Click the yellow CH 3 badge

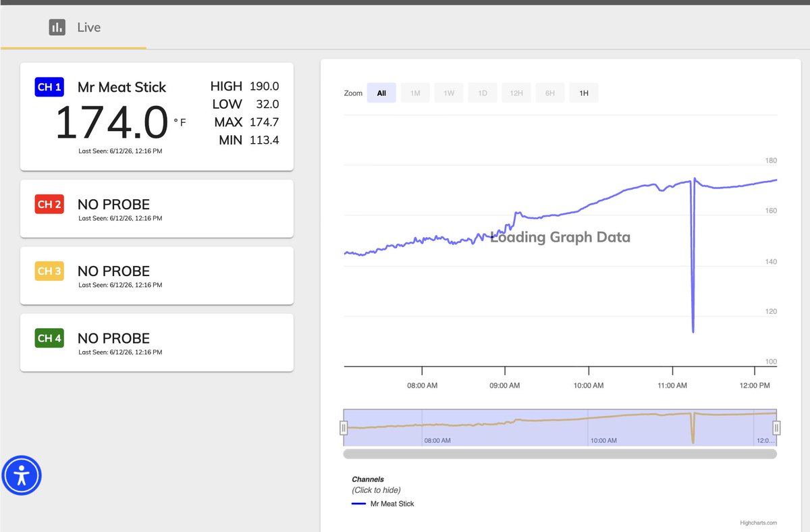tap(49, 271)
